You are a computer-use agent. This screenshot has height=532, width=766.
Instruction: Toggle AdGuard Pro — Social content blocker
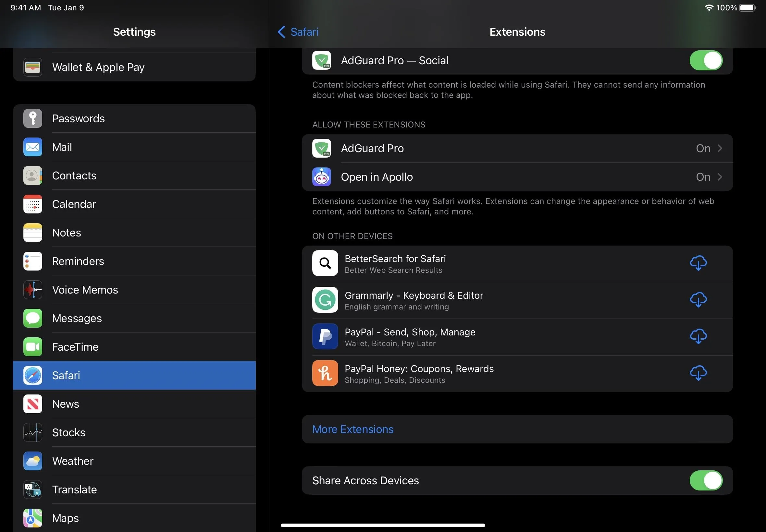(706, 60)
